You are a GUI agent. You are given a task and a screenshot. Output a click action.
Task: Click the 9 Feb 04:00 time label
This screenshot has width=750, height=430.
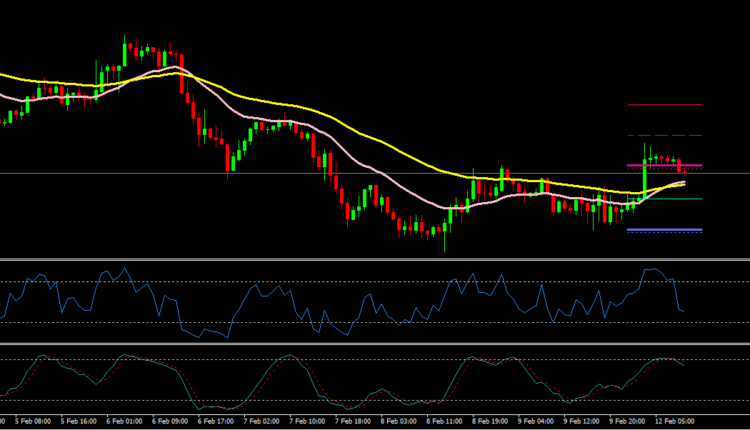[x=541, y=422]
